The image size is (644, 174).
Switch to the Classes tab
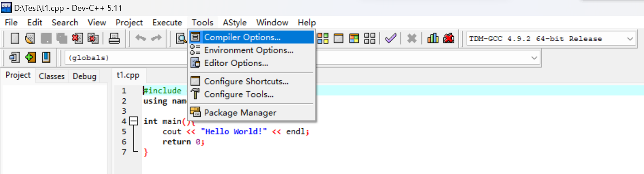pyautogui.click(x=52, y=76)
